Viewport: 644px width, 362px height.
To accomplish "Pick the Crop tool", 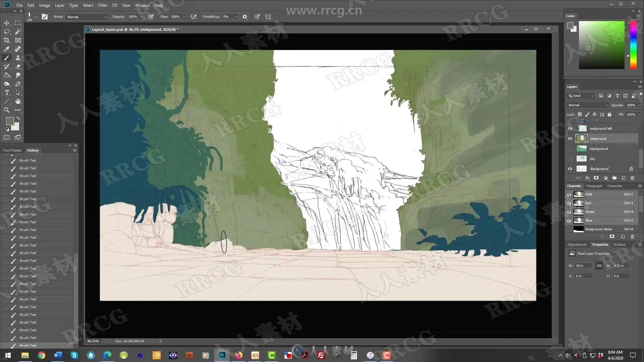I will [x=6, y=40].
